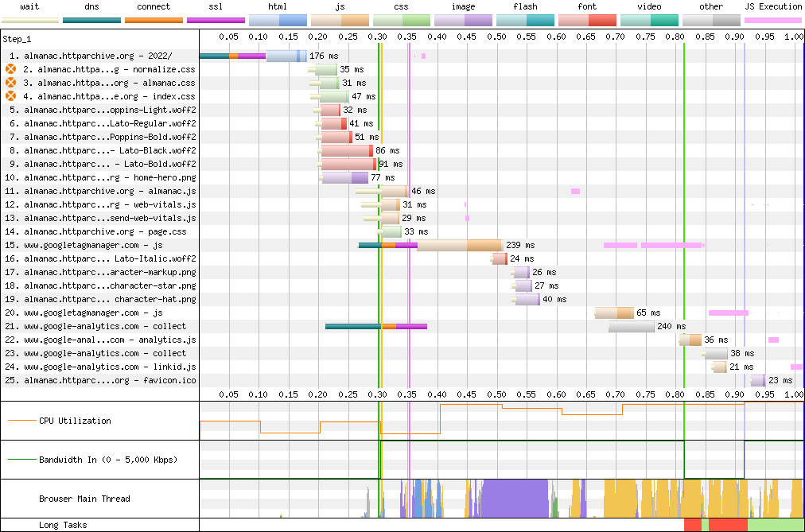Image resolution: width=805 pixels, height=532 pixels.
Task: Click the render-blocking icon beside almanac.css
Action: click(11, 83)
